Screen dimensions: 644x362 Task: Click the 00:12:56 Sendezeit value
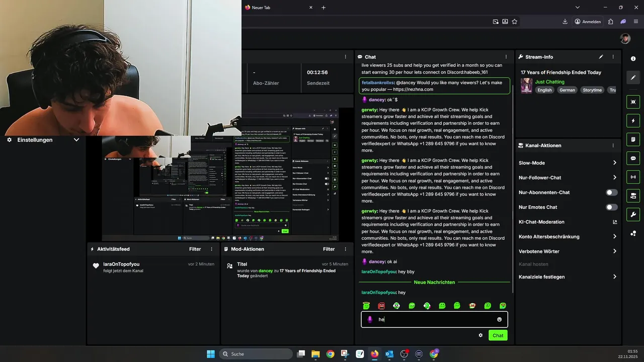[x=317, y=72]
